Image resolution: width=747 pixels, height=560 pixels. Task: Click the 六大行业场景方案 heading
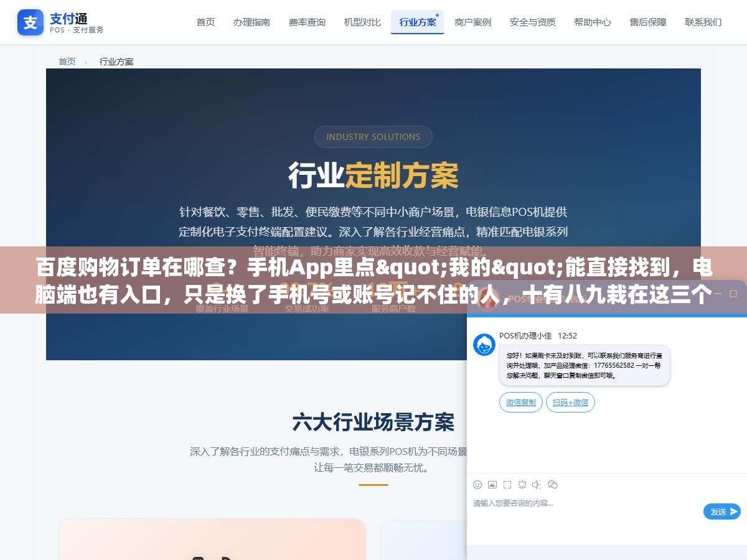click(374, 422)
